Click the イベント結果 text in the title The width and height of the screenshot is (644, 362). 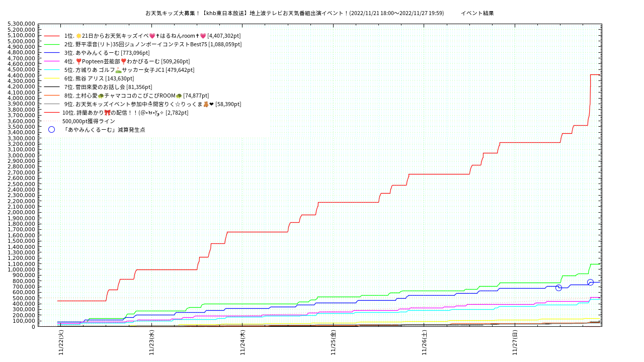pyautogui.click(x=477, y=13)
